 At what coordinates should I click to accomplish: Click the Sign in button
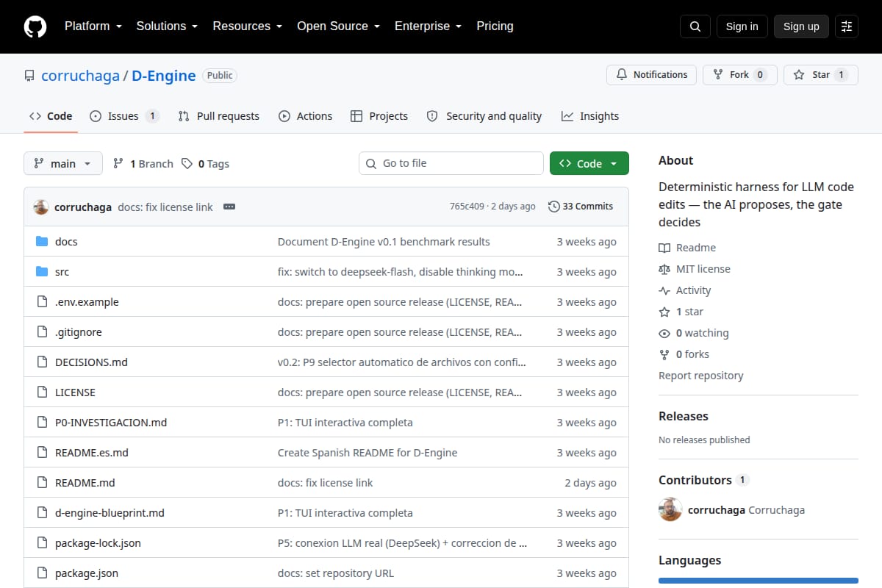(x=742, y=26)
